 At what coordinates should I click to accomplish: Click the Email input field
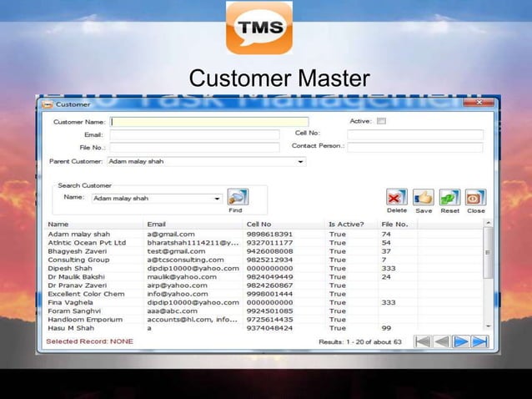coord(195,135)
